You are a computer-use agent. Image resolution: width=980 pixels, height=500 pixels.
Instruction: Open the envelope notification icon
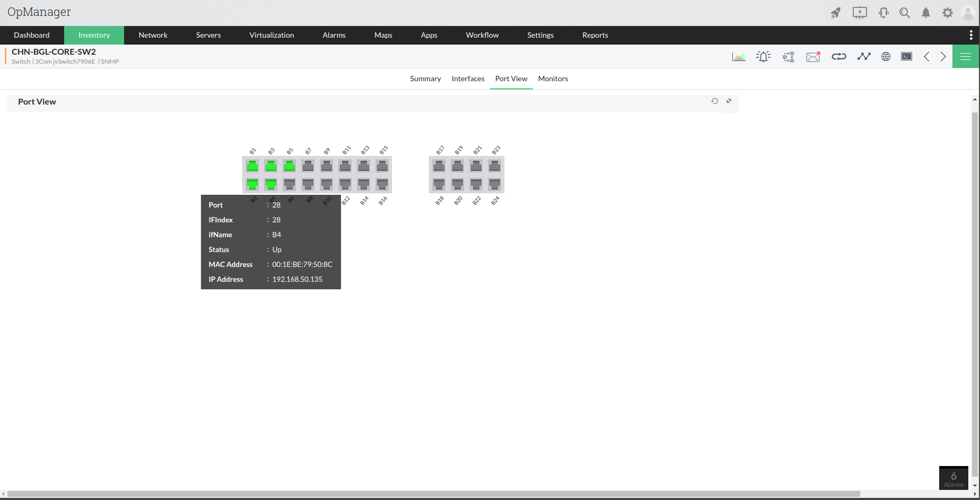813,57
